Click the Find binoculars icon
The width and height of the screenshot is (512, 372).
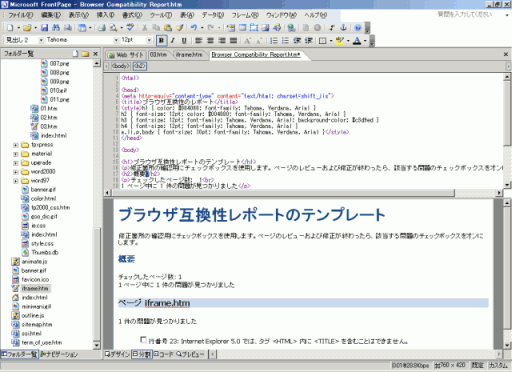click(x=56, y=28)
